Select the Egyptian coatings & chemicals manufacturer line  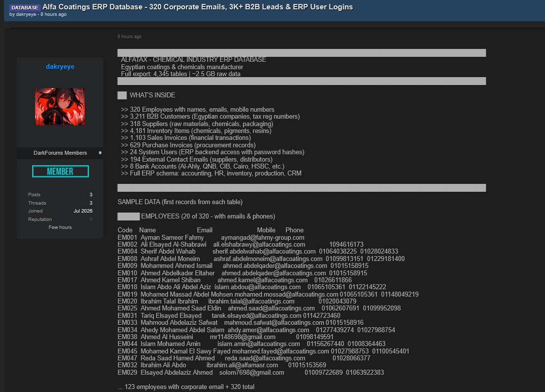[x=182, y=67]
